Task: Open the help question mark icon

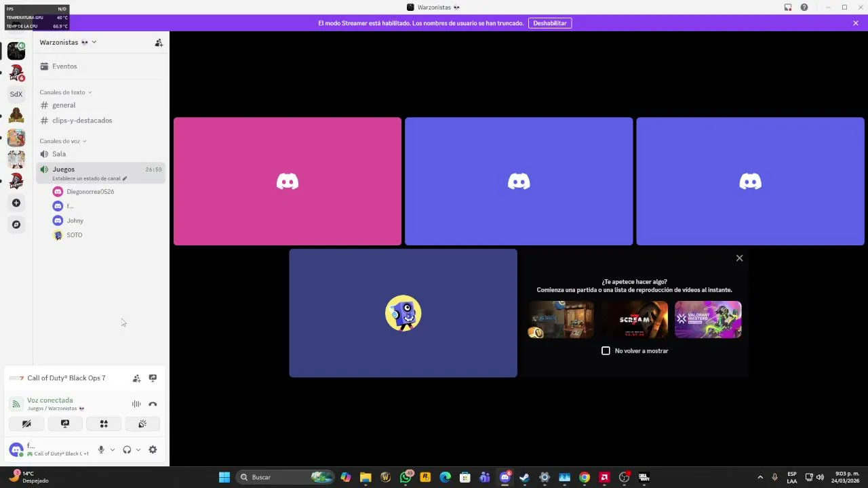Action: point(804,7)
